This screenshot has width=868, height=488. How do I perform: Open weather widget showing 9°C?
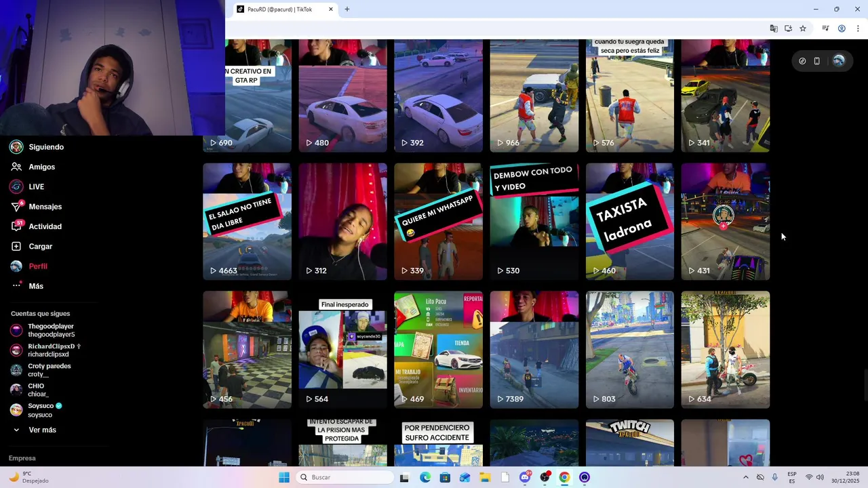28,477
